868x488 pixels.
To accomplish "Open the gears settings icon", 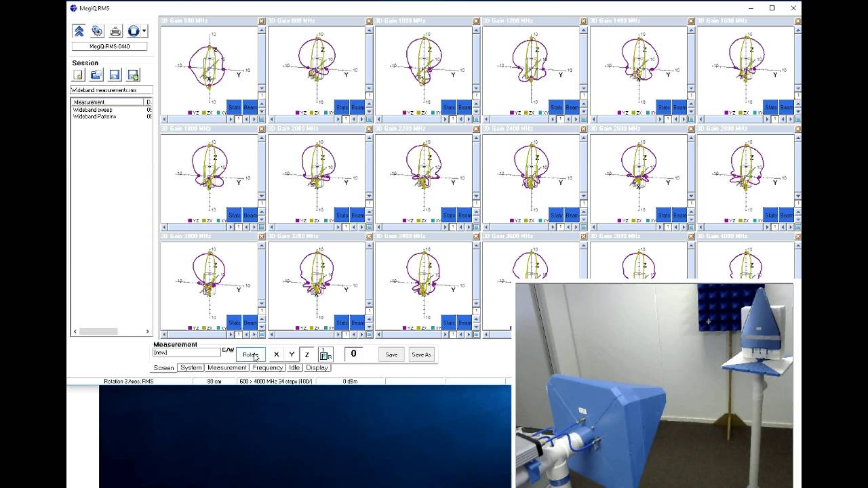I will tap(97, 30).
